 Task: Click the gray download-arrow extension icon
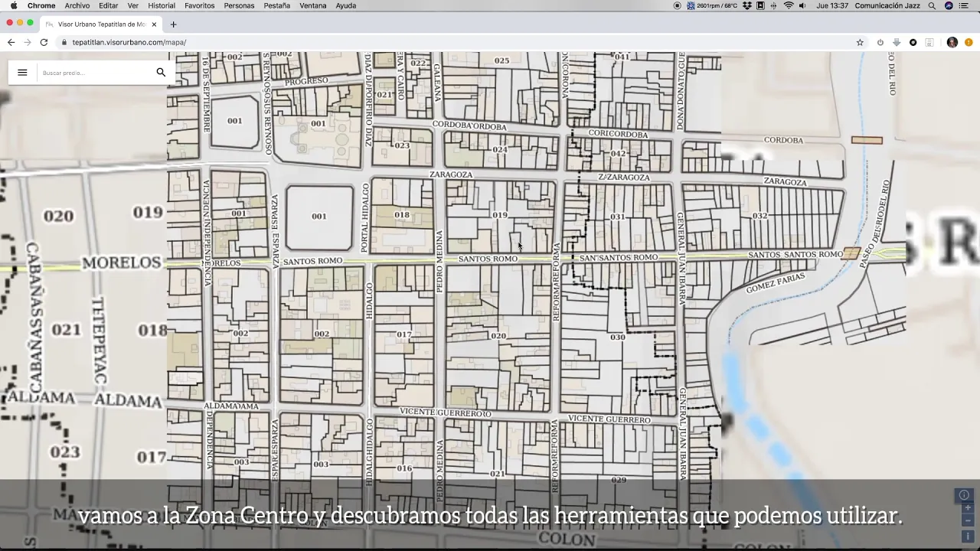[x=897, y=42]
